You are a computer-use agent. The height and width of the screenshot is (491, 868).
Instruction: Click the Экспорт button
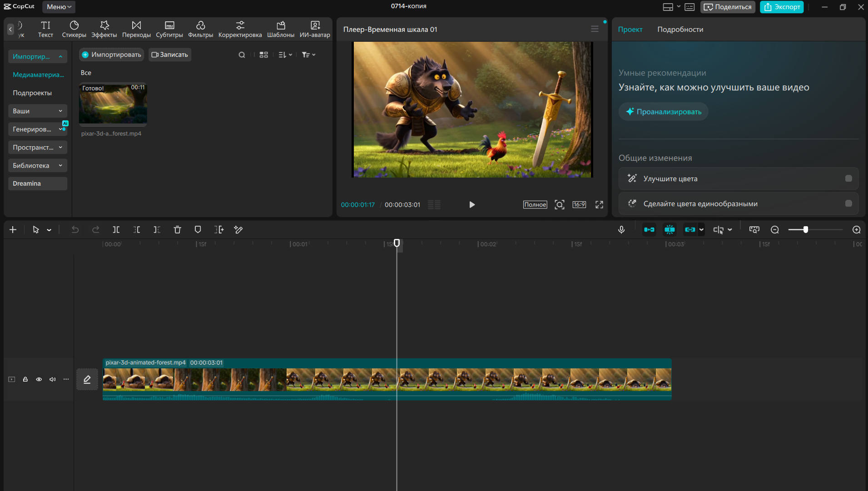[x=782, y=7]
